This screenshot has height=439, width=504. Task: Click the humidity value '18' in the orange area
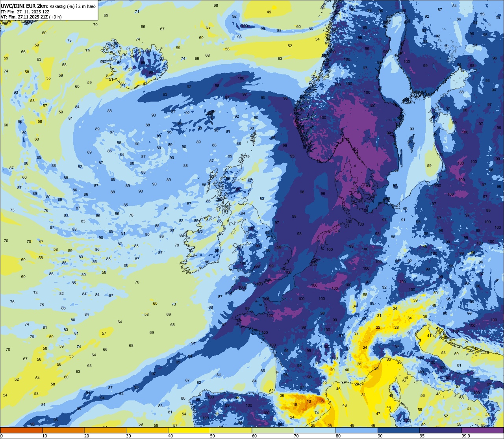[295, 405]
